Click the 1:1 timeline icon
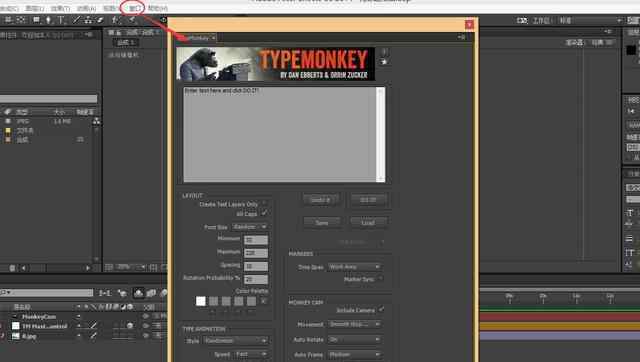The image size is (640, 362). pos(105,293)
